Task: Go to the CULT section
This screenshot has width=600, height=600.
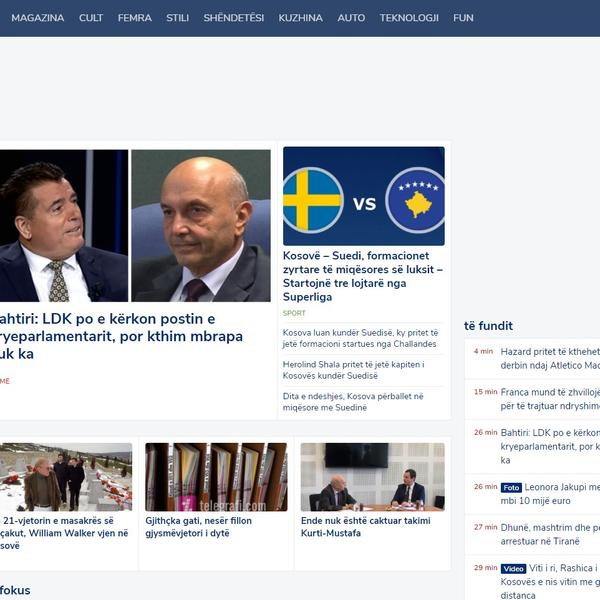Action: [91, 18]
